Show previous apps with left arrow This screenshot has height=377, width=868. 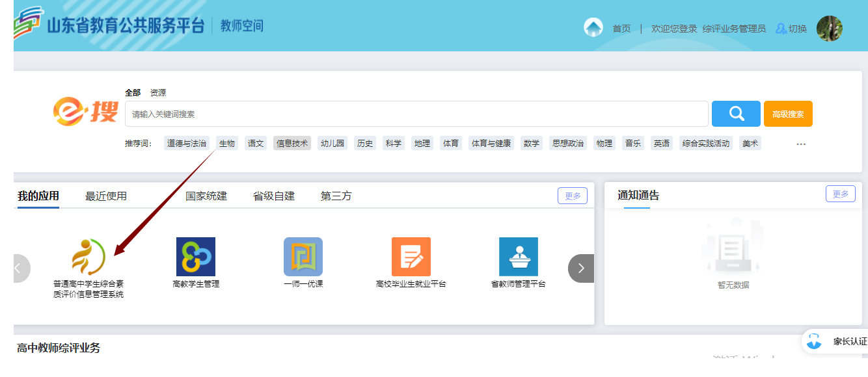[x=20, y=268]
